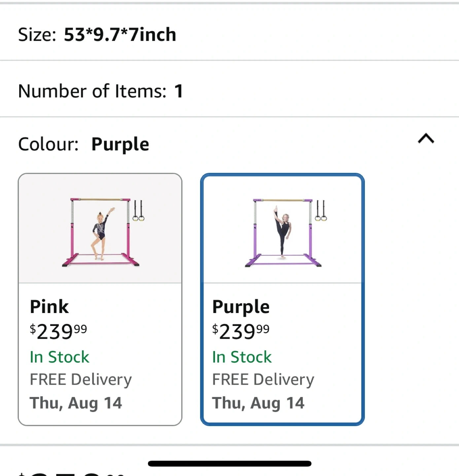Click FREE Delivery text on Pink card
Screen dimensions: 459x476
coord(81,379)
